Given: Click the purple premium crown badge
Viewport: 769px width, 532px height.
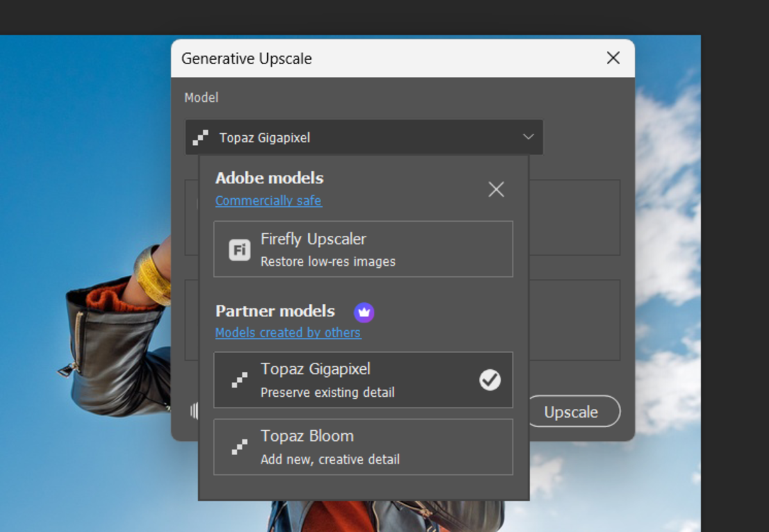Looking at the screenshot, I should click(x=364, y=312).
